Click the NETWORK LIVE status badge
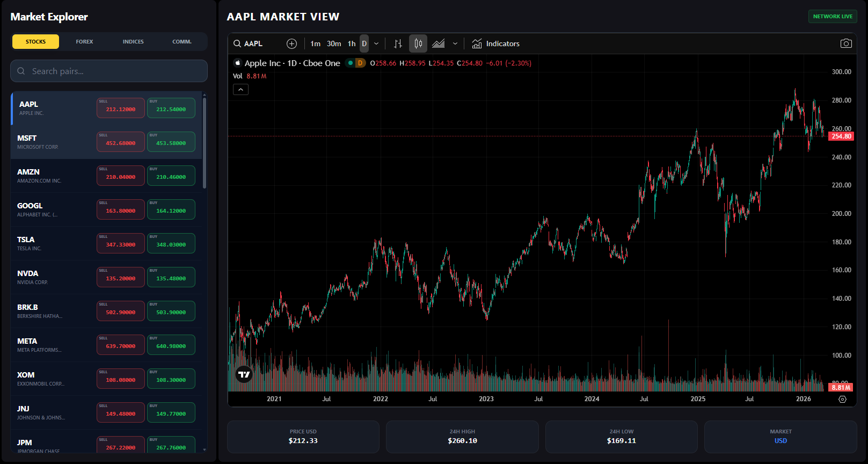The image size is (868, 464). pos(833,17)
